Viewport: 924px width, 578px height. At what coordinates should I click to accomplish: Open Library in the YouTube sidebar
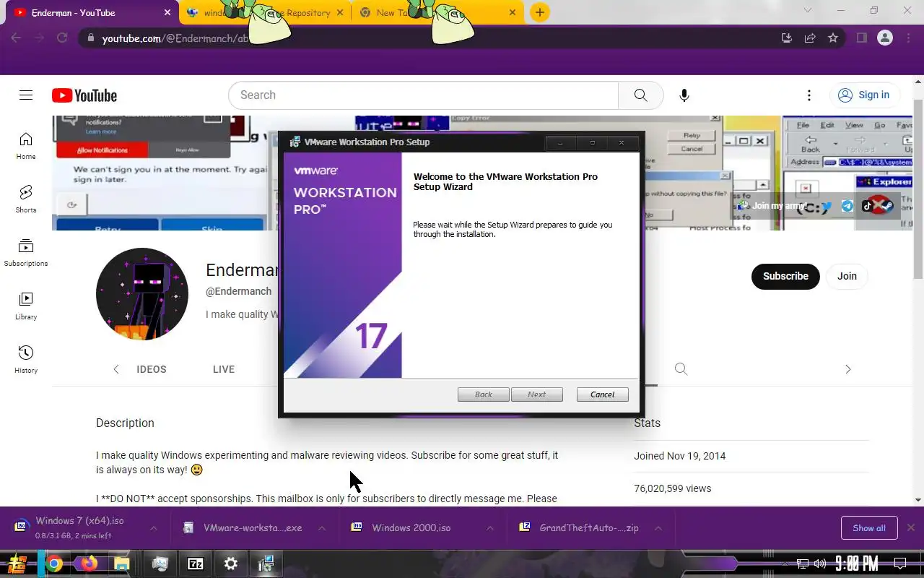pos(26,306)
